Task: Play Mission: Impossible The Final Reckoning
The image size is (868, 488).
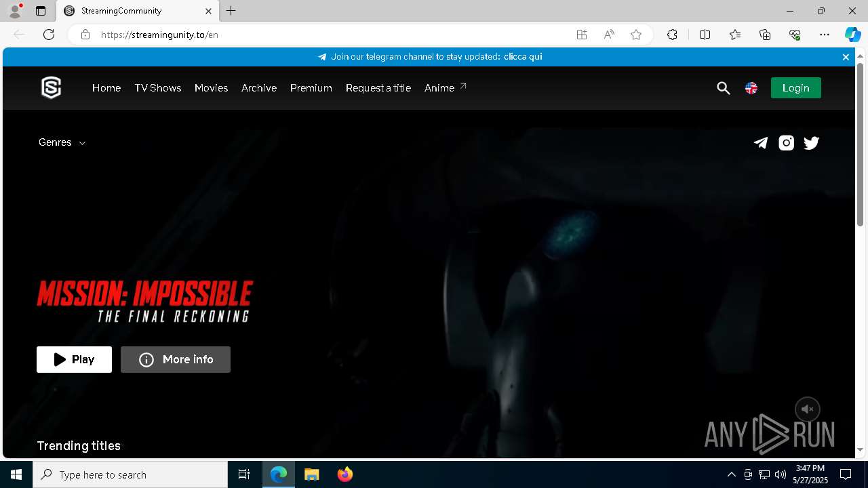Action: 74,359
